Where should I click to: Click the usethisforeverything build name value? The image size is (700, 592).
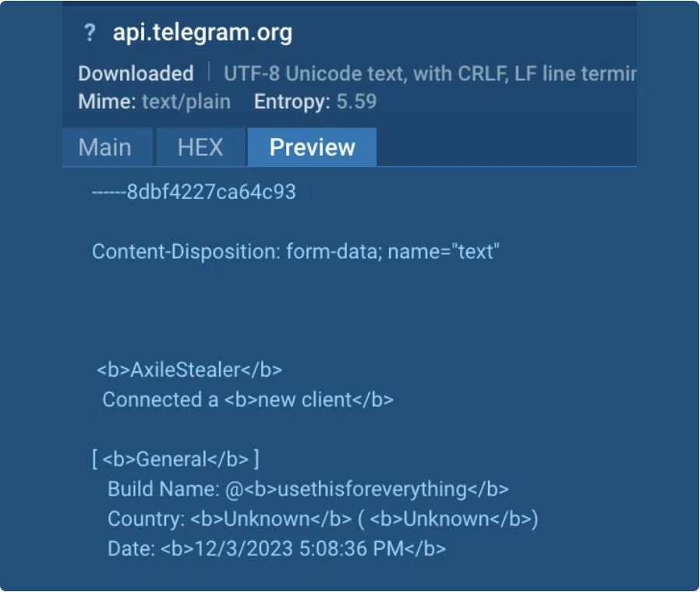coord(371,489)
